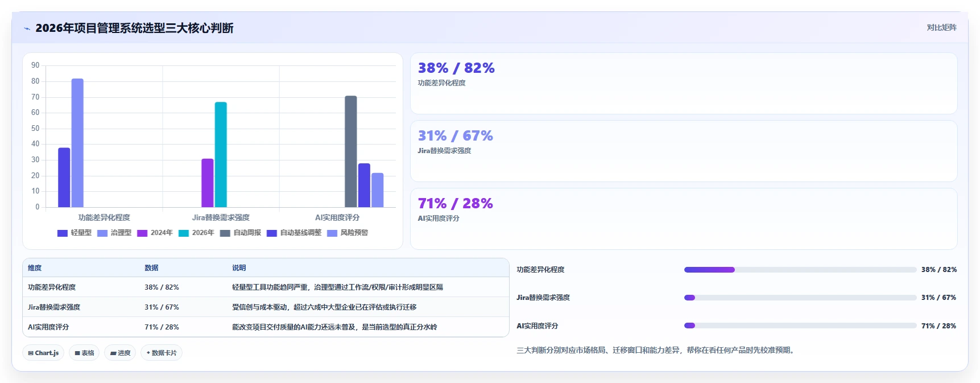The height and width of the screenshot is (383, 980).
Task: Toggle the 轻量型 legend entry
Action: (x=75, y=233)
